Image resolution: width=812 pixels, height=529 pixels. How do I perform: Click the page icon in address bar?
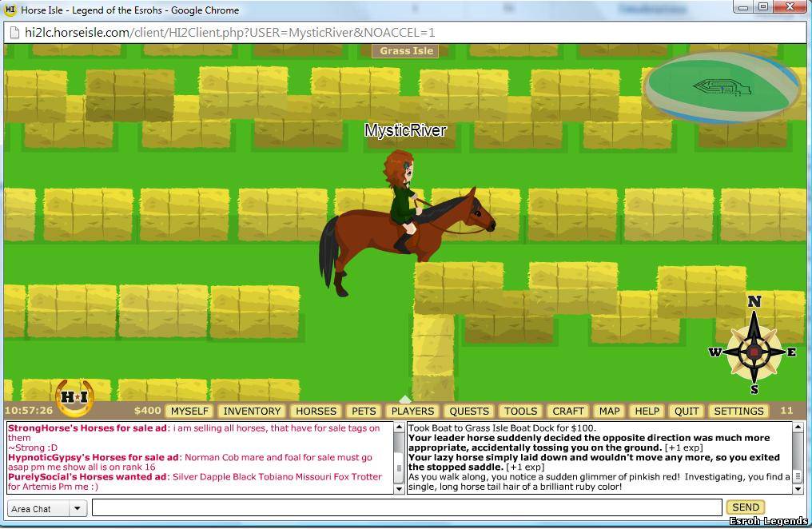click(x=14, y=33)
